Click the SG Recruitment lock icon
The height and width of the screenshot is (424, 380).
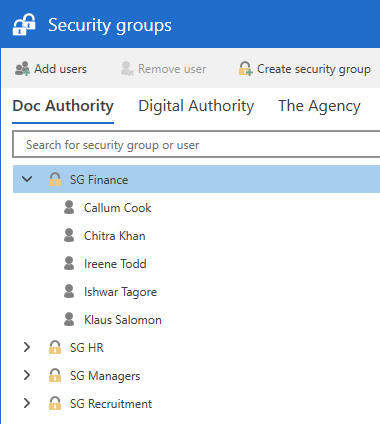pos(55,403)
